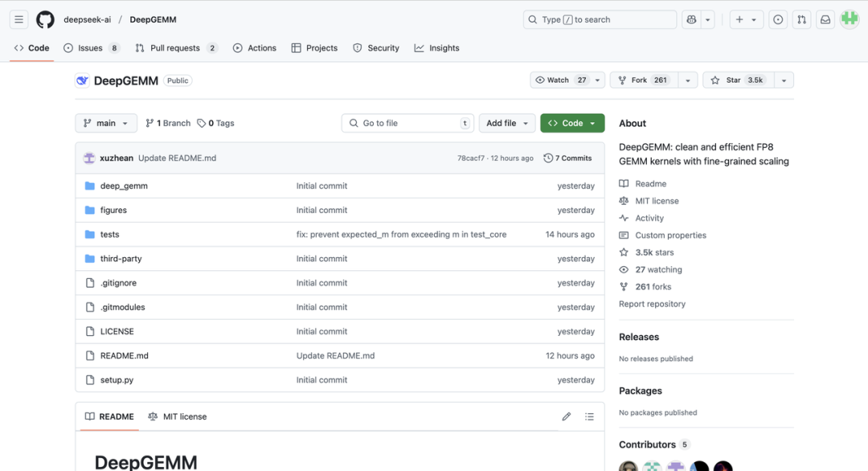The height and width of the screenshot is (471, 868).
Task: View the 27 watching link
Action: (658, 269)
